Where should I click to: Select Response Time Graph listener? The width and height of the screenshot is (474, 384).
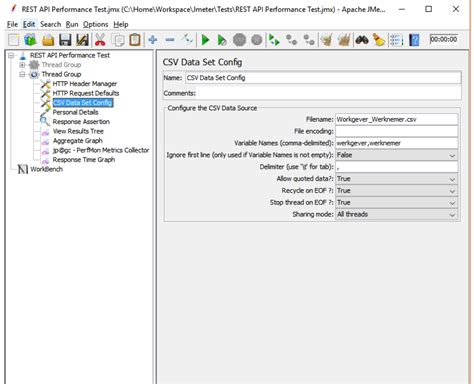pyautogui.click(x=84, y=160)
